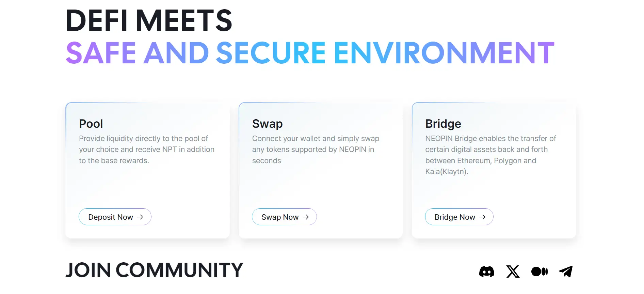This screenshot has width=644, height=294.
Task: Open the Medium blog icon
Action: [540, 272]
